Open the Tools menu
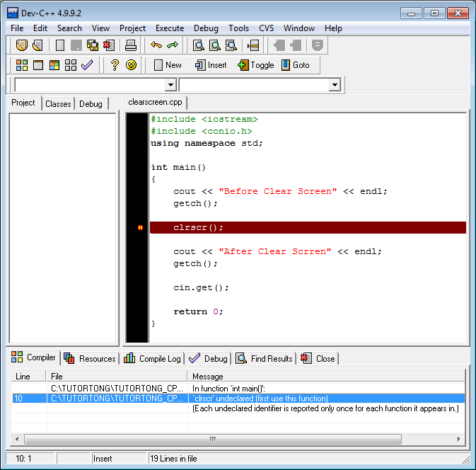The width and height of the screenshot is (476, 470). tap(238, 28)
